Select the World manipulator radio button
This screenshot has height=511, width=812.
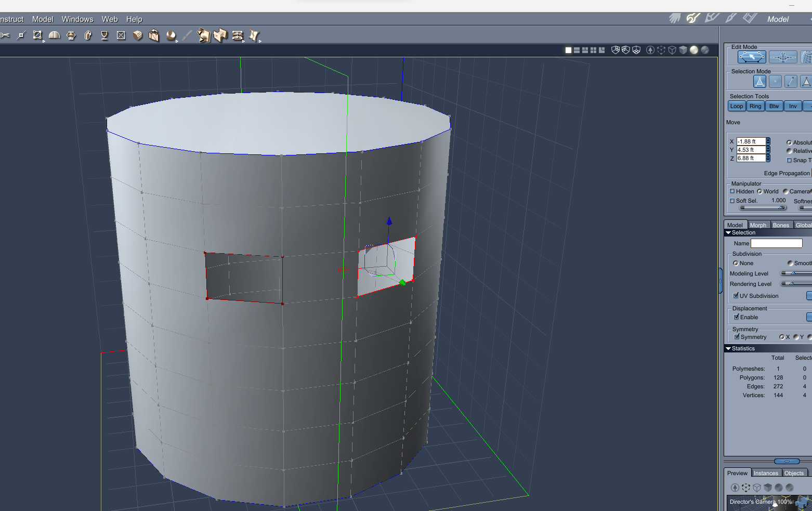(x=759, y=191)
